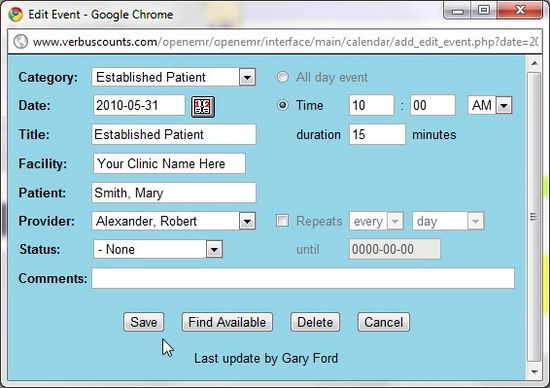550x388 pixels.
Task: Open the AM/PM dropdown
Action: tap(490, 105)
